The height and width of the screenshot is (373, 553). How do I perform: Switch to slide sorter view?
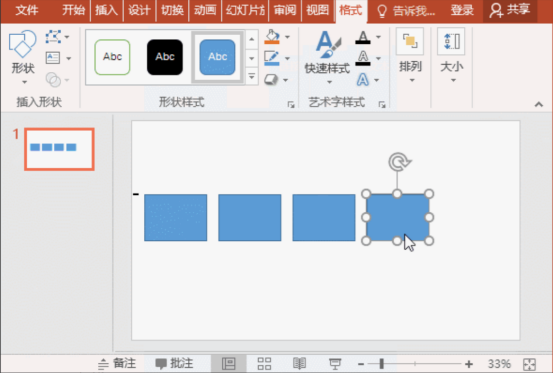pyautogui.click(x=264, y=363)
